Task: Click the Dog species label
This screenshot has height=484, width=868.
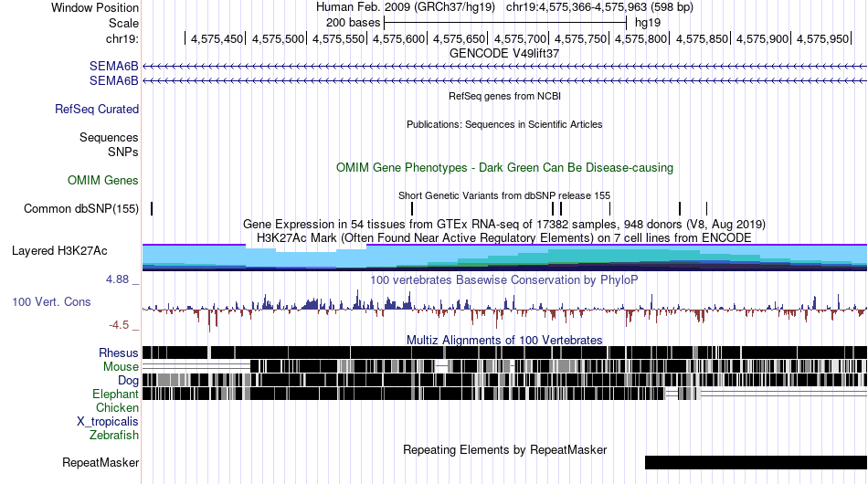Action: click(128, 380)
